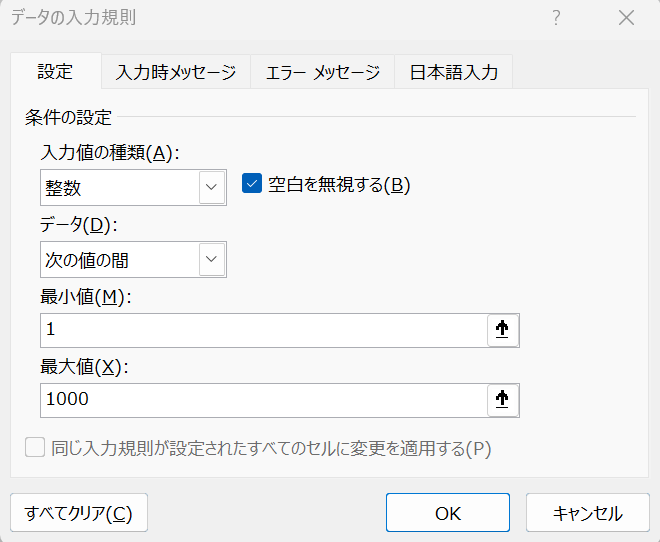This screenshot has height=542, width=660.
Task: Select the 日本語入力 tab
Action: point(454,72)
